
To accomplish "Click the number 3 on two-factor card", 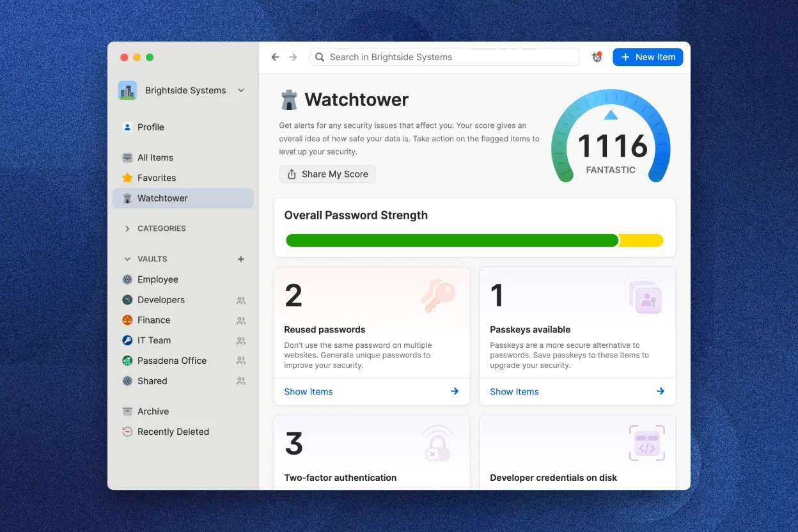I will coord(293,444).
